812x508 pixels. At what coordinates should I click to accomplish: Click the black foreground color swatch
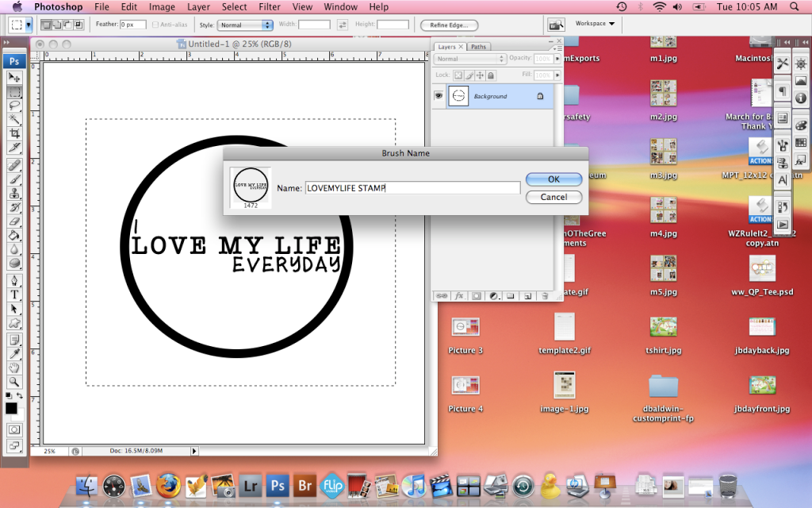pyautogui.click(x=11, y=408)
